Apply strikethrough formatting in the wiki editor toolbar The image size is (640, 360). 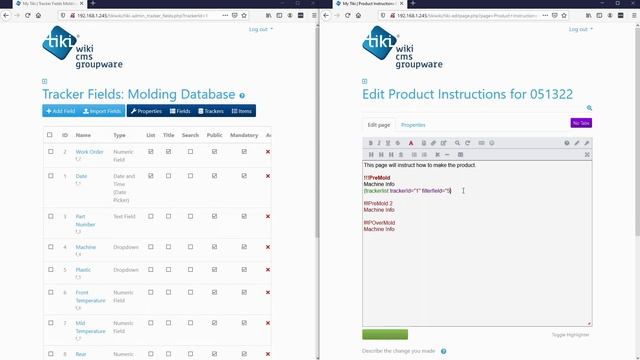398,143
